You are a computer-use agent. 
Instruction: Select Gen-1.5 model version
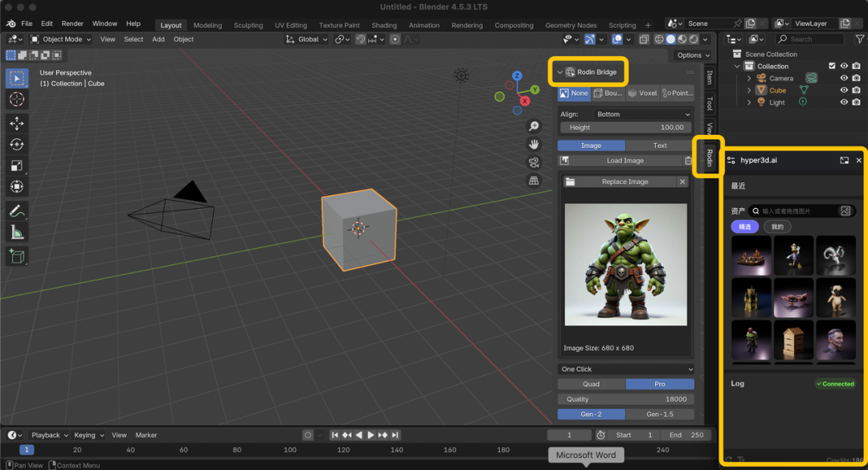tap(660, 414)
